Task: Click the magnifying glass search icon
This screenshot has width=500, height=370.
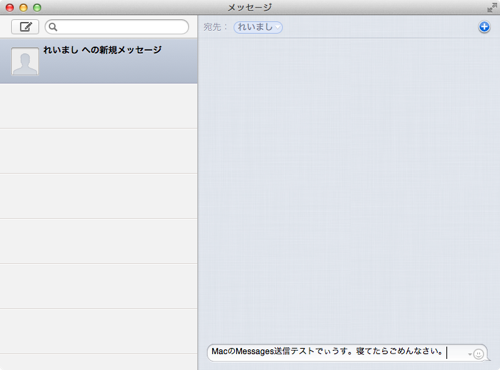Action: click(x=53, y=27)
